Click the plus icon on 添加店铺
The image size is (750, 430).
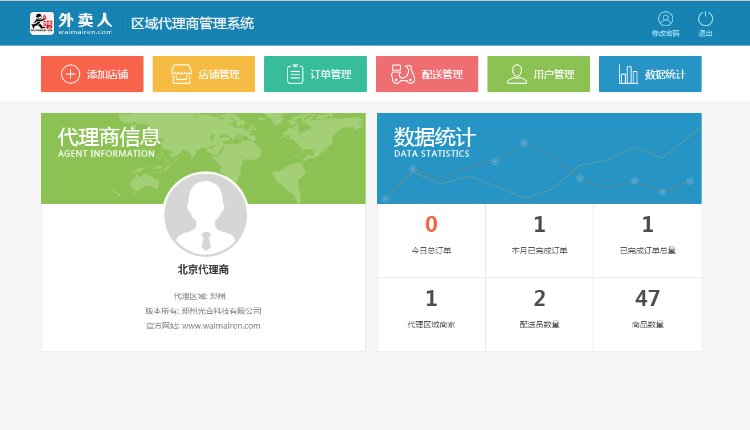pos(70,74)
